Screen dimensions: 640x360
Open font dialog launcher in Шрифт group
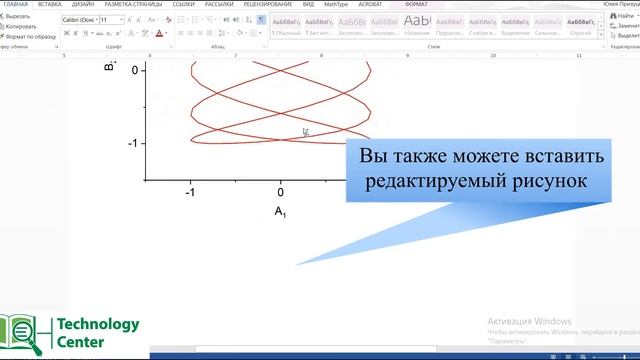pos(171,47)
